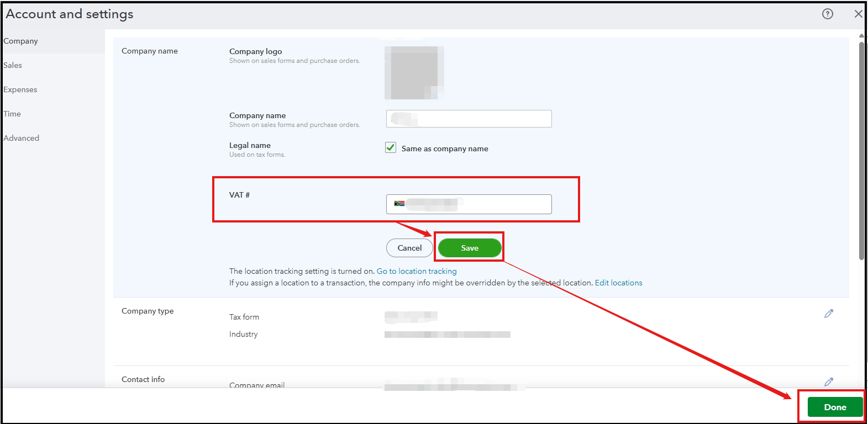Image resolution: width=868 pixels, height=424 pixels.
Task: Click the scrollbar up arrow
Action: point(861,36)
